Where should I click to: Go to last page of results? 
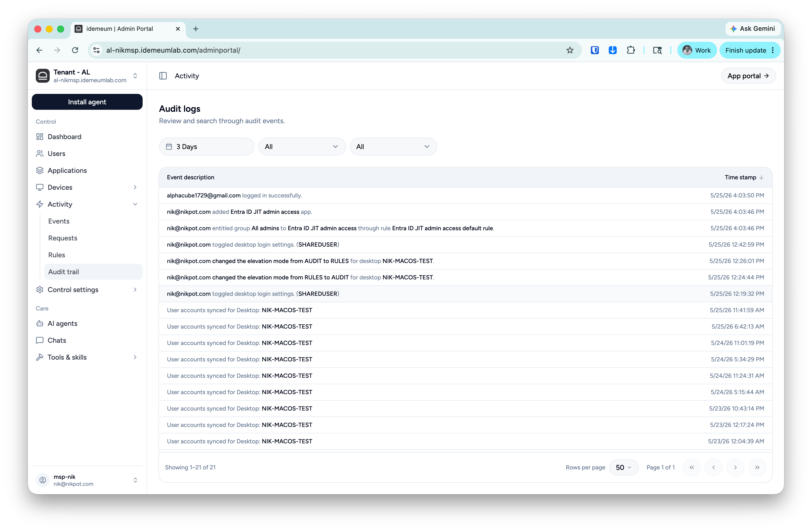757,468
